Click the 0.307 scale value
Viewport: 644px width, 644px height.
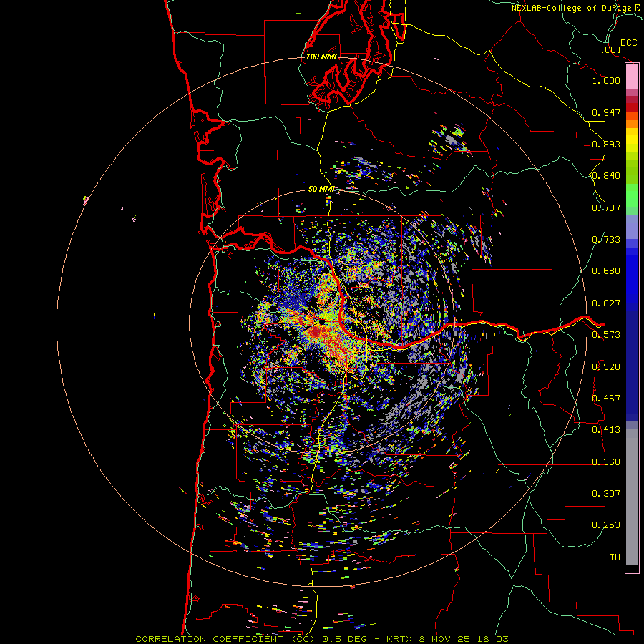coord(606,494)
